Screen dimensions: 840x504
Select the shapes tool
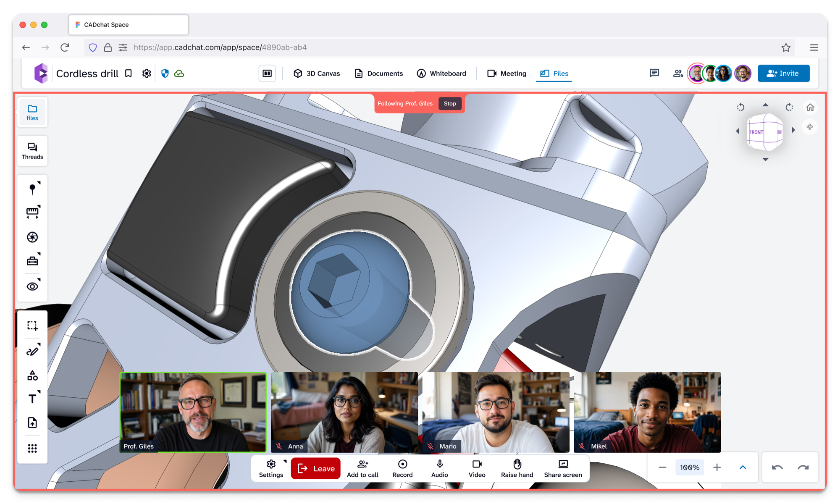tap(32, 375)
